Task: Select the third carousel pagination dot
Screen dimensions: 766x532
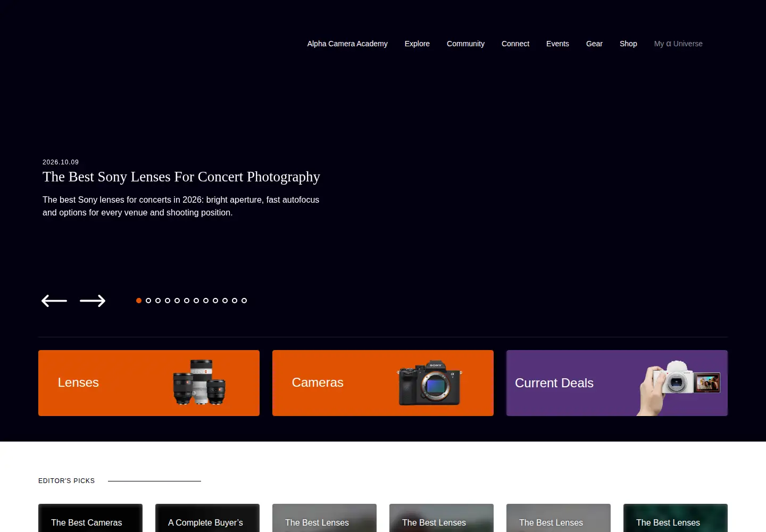Action: point(158,301)
